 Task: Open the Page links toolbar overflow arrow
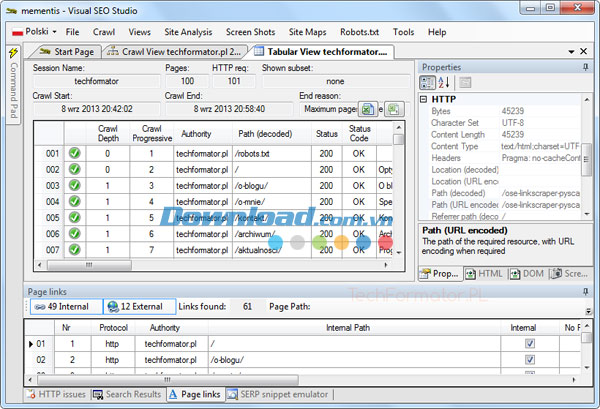point(589,311)
